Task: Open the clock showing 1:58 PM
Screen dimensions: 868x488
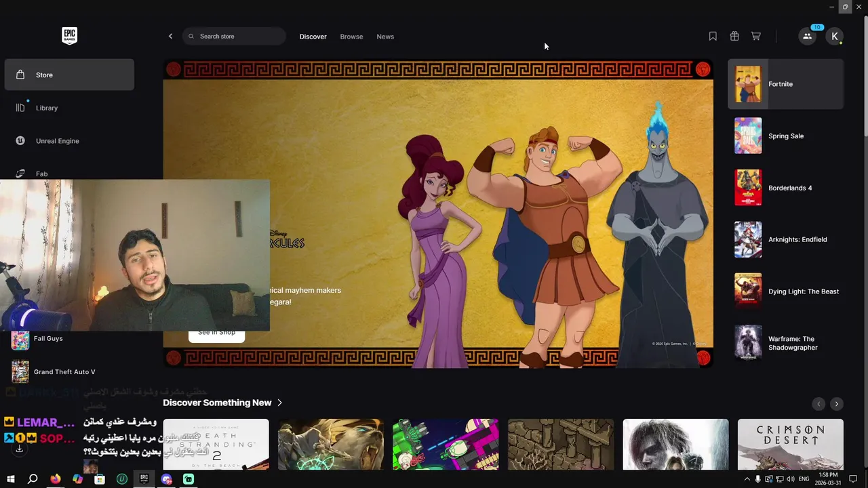Action: click(828, 479)
